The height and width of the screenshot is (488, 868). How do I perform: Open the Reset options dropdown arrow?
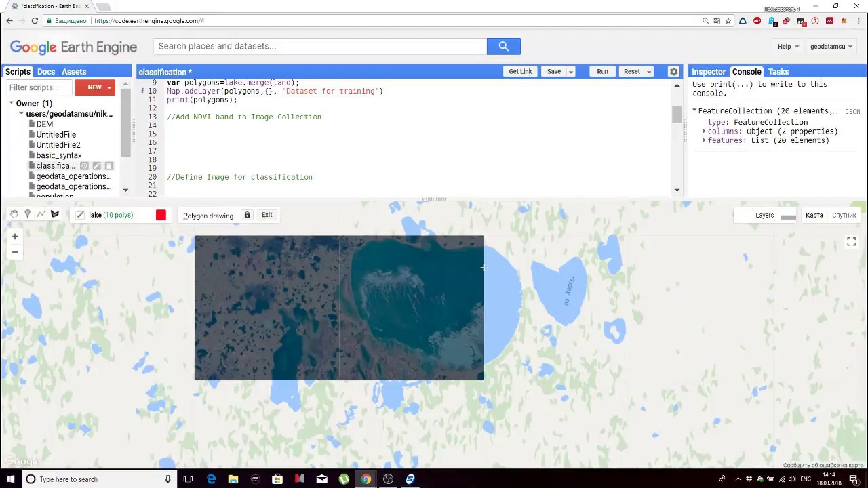649,72
